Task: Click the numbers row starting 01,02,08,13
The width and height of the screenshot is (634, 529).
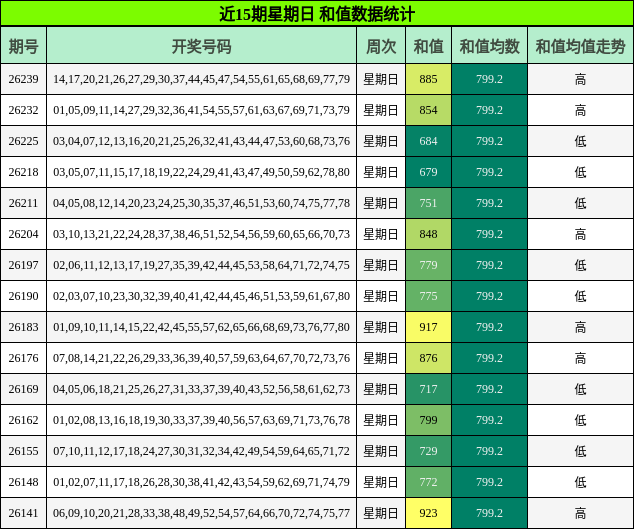Action: coord(201,420)
